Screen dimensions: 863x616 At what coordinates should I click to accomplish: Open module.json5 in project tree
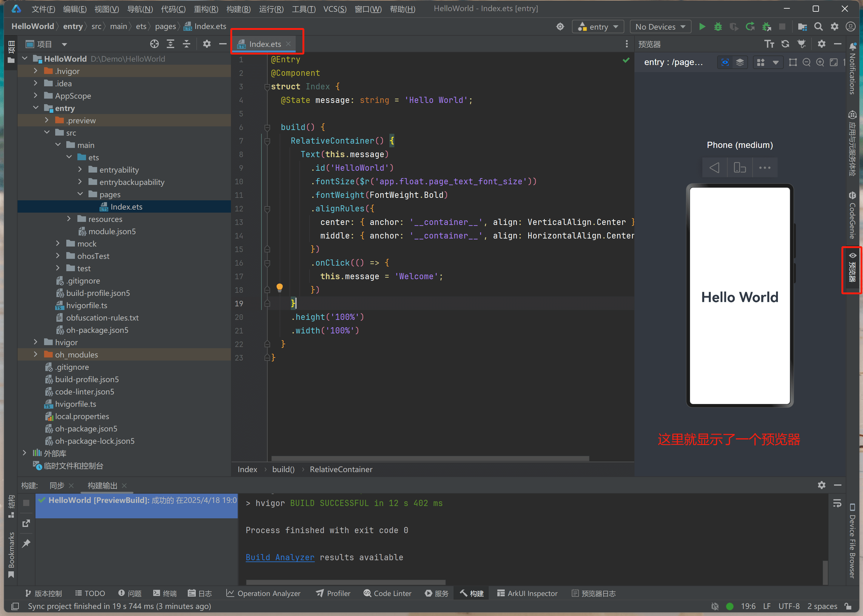112,231
